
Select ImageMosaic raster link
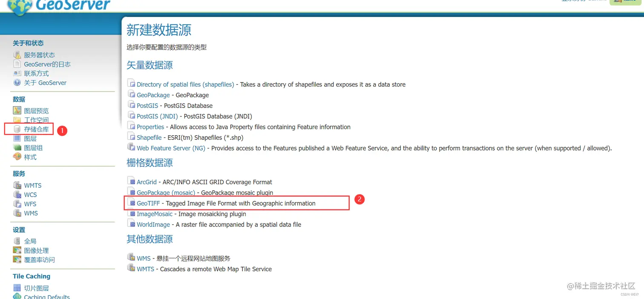[155, 214]
